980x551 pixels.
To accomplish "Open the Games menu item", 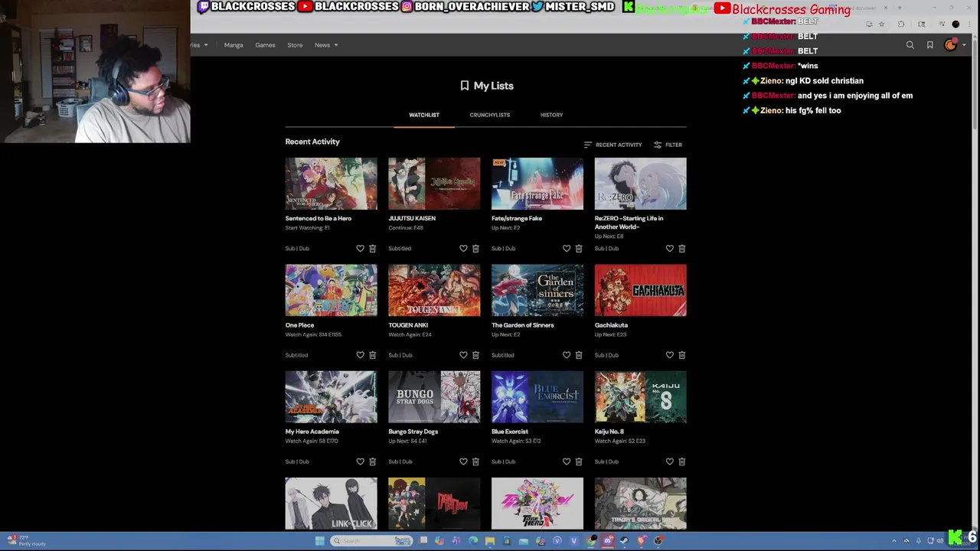I will 265,45.
